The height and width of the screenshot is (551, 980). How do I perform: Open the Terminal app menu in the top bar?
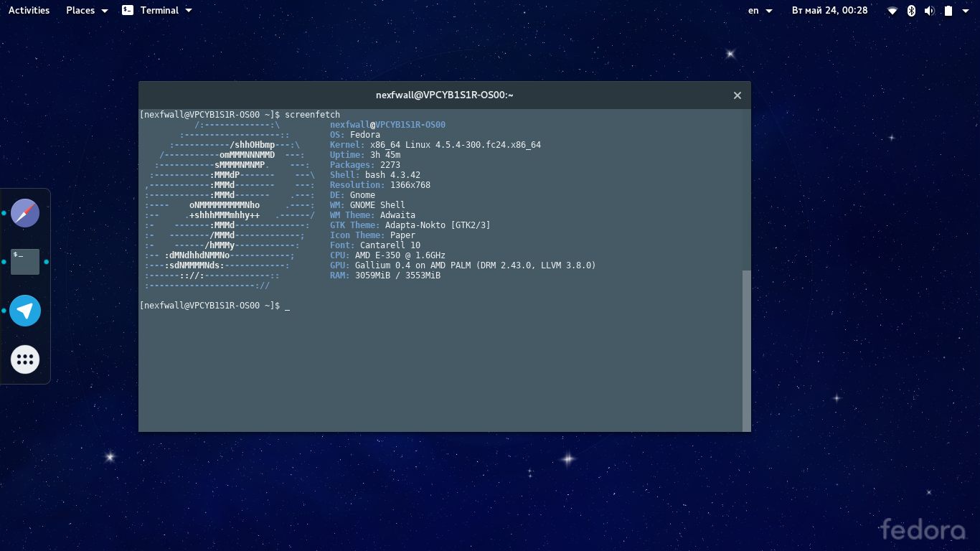tap(157, 10)
